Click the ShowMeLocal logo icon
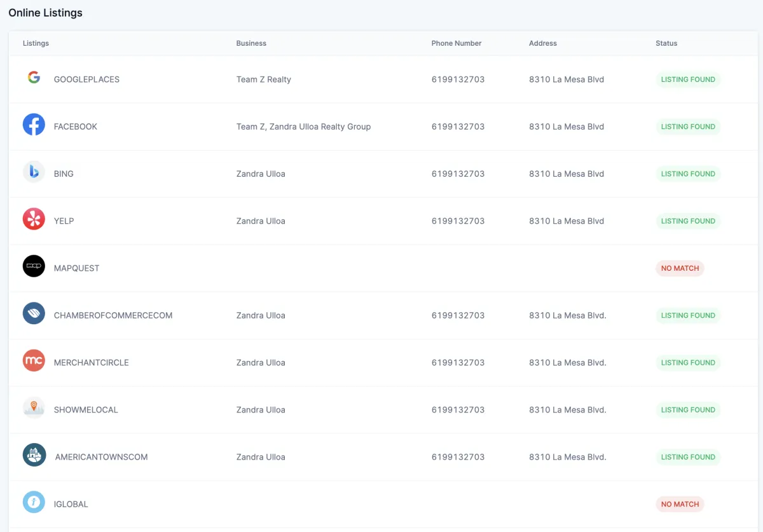The height and width of the screenshot is (532, 763). pos(34,408)
